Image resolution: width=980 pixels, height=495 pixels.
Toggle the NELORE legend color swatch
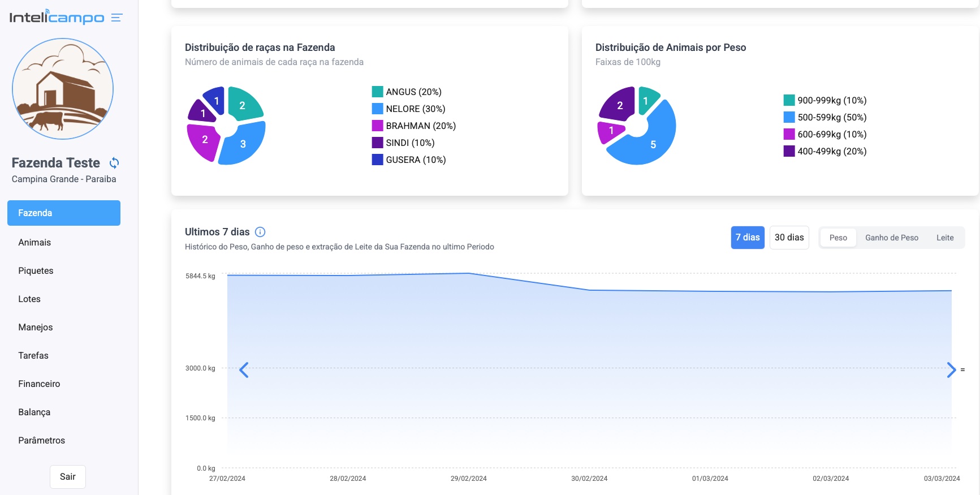click(377, 109)
